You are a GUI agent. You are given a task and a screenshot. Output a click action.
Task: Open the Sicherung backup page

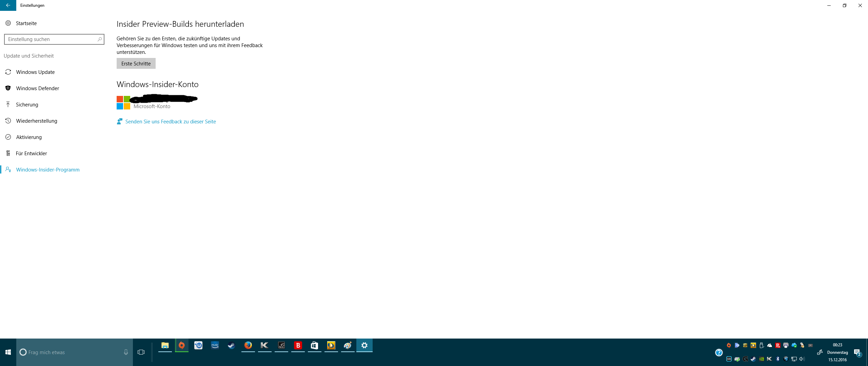[27, 105]
